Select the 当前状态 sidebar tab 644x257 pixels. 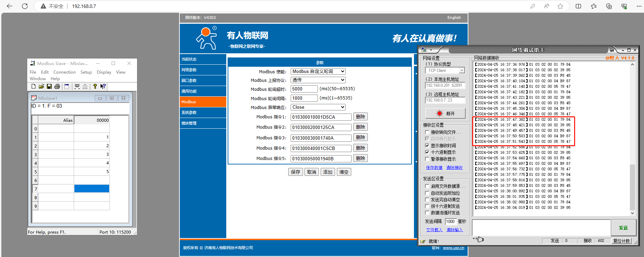point(203,59)
